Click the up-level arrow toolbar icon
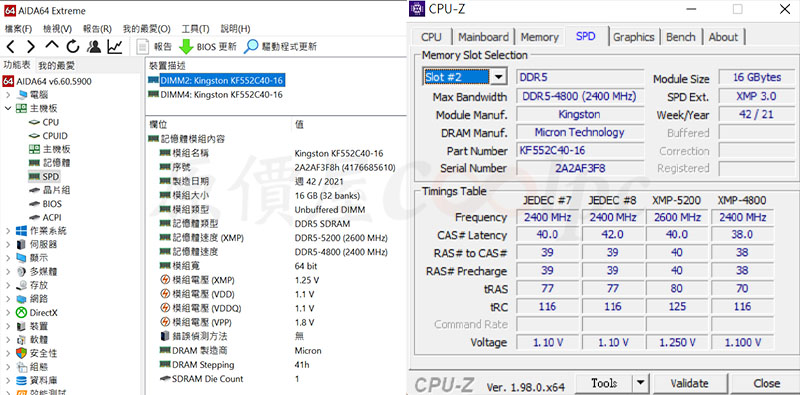The height and width of the screenshot is (395, 800). pyautogui.click(x=52, y=46)
